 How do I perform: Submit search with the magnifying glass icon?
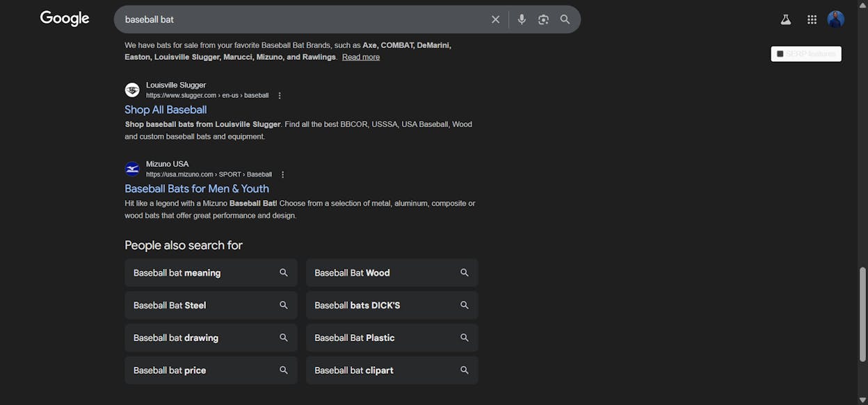tap(565, 19)
